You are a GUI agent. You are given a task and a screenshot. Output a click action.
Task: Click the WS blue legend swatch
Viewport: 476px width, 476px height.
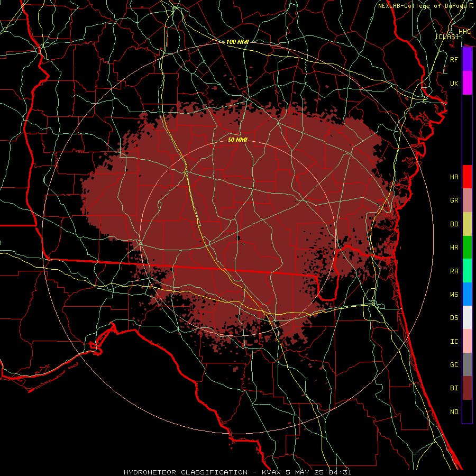click(467, 294)
